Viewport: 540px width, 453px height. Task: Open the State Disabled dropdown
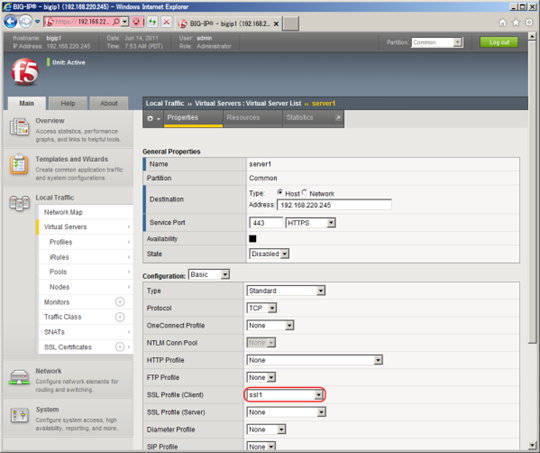click(269, 254)
